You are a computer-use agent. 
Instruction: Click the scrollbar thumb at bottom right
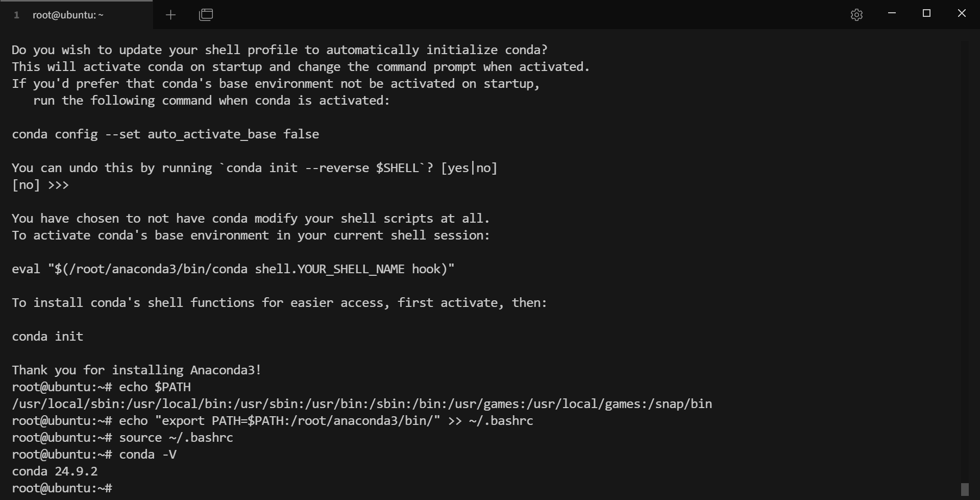(x=964, y=489)
